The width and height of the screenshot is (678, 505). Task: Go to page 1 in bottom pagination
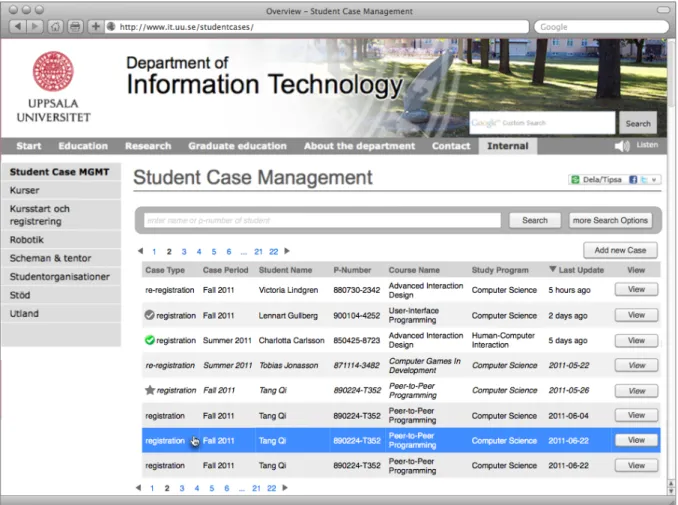(152, 488)
